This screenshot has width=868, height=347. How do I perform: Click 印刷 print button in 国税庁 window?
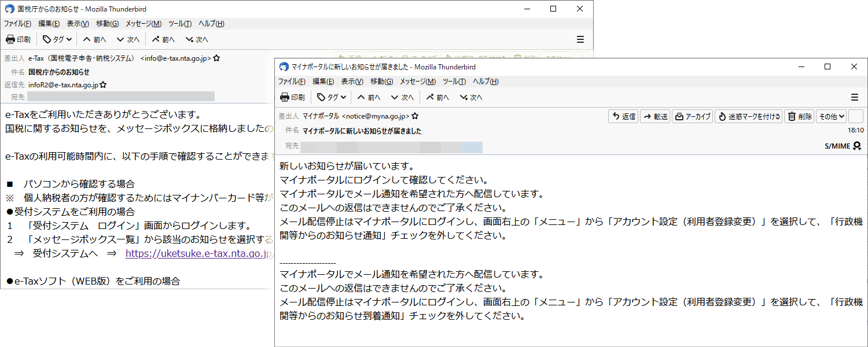(x=18, y=39)
